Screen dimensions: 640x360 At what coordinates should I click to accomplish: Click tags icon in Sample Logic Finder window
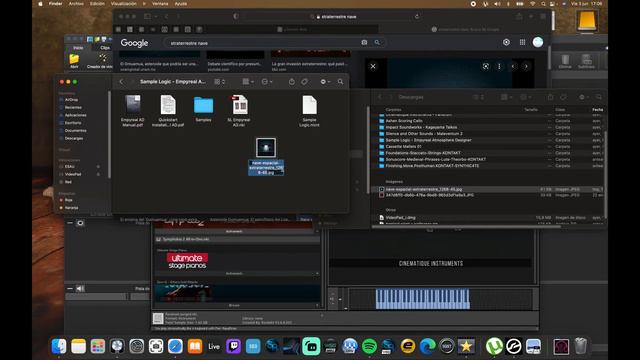pyautogui.click(x=304, y=82)
